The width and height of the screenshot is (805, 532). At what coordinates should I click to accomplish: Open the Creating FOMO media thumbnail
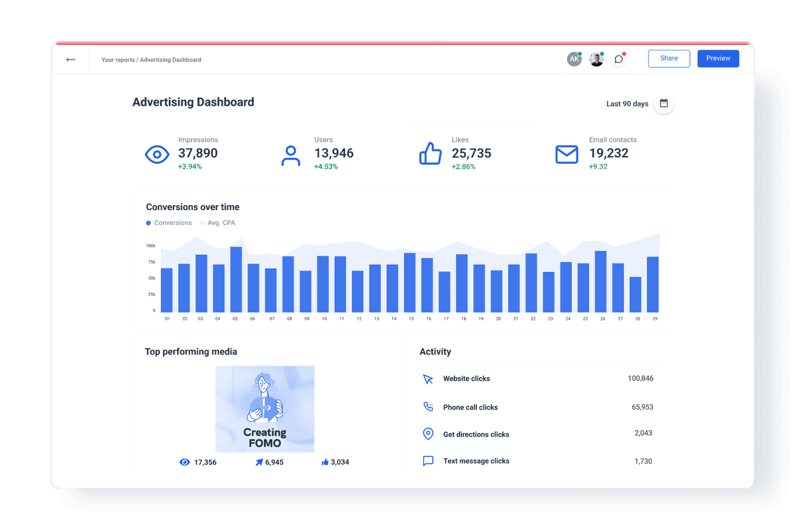pos(264,408)
